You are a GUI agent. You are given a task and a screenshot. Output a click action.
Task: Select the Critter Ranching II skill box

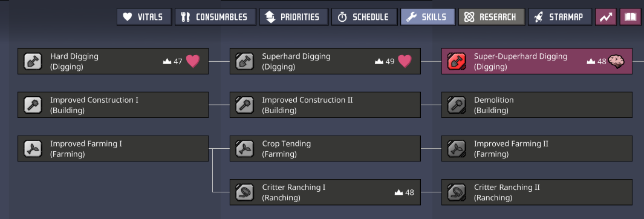pos(537,192)
